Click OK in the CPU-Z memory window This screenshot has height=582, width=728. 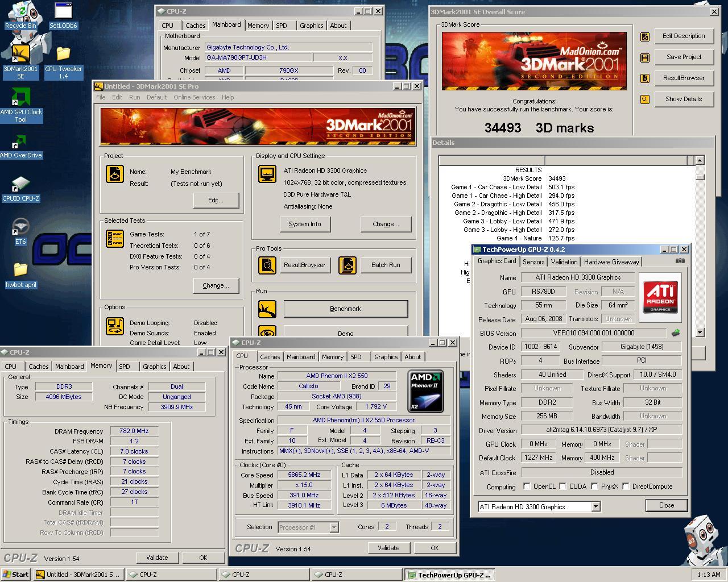[x=203, y=558]
